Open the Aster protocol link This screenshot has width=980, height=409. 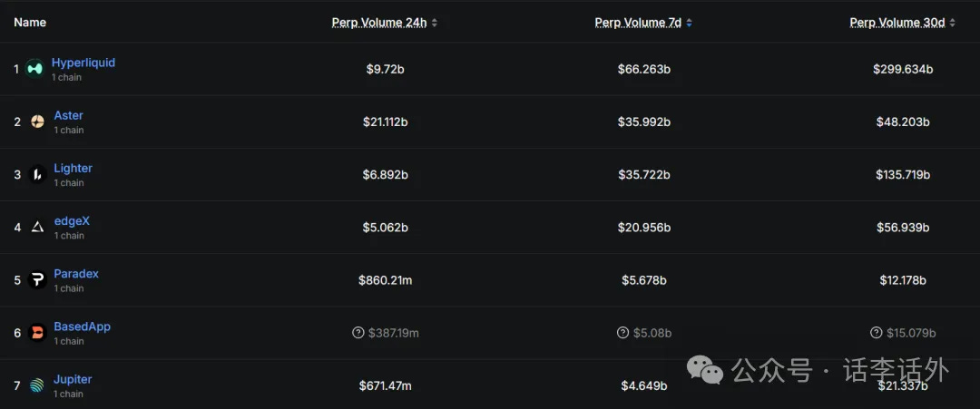[x=68, y=115]
